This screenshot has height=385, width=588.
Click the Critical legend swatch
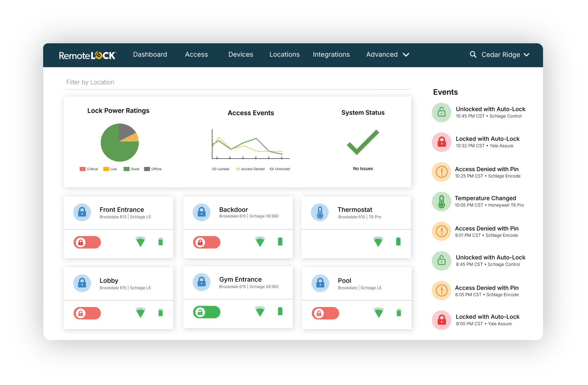(x=82, y=169)
